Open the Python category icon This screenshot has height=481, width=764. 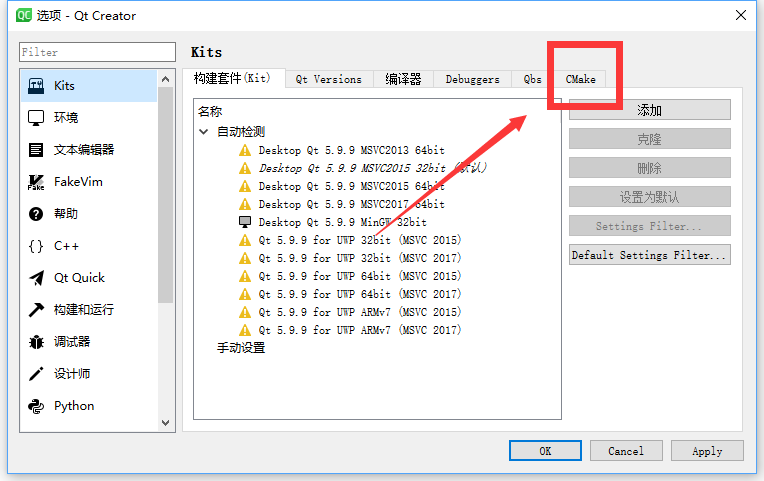pyautogui.click(x=36, y=406)
